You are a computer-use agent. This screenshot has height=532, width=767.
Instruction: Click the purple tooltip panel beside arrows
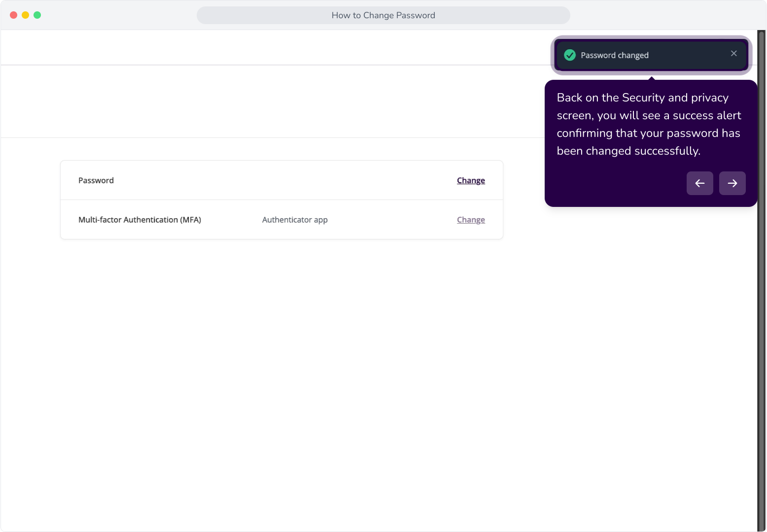pos(616,183)
